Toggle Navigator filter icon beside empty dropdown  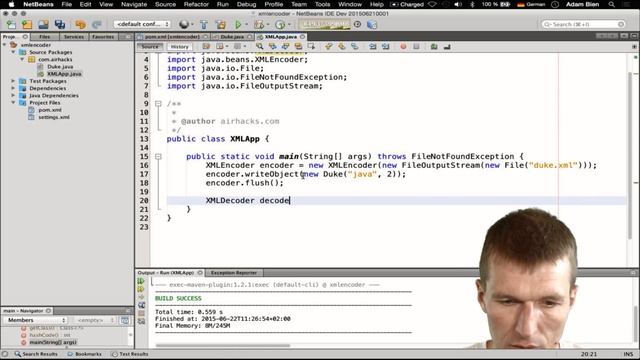pyautogui.click(x=125, y=320)
